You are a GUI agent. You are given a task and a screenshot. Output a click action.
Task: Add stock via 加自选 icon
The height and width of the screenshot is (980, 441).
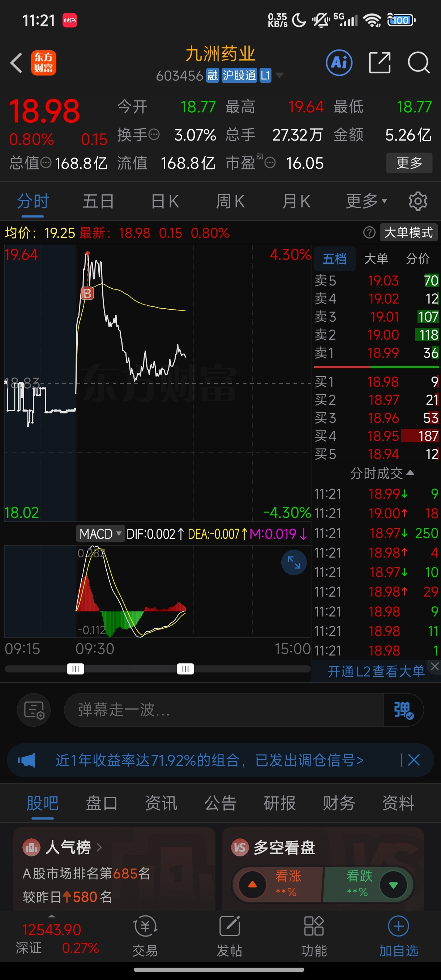(398, 927)
